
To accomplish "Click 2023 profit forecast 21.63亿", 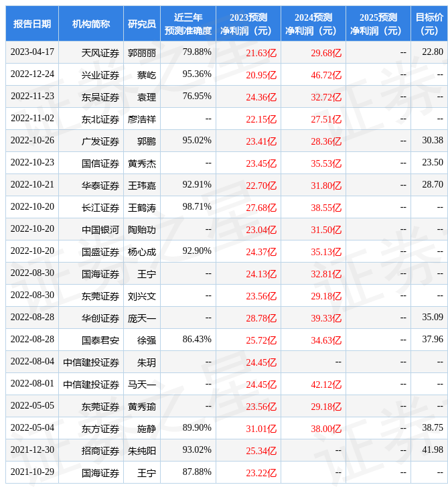I will [x=261, y=53].
